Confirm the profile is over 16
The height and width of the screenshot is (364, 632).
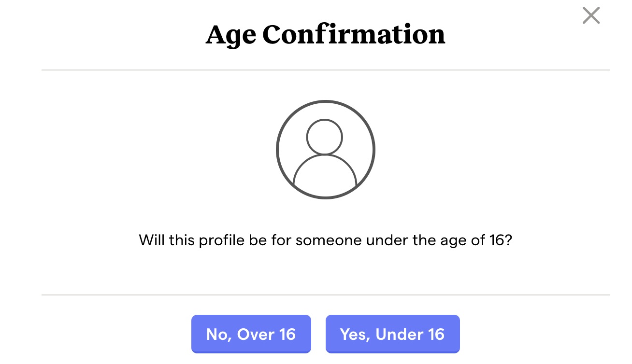tap(251, 334)
